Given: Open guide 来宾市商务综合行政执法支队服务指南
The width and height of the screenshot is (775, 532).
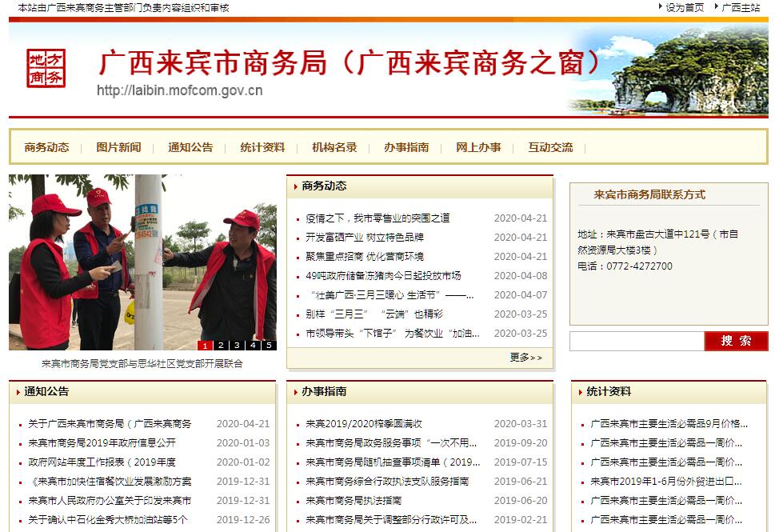Looking at the screenshot, I should pyautogui.click(x=387, y=481).
